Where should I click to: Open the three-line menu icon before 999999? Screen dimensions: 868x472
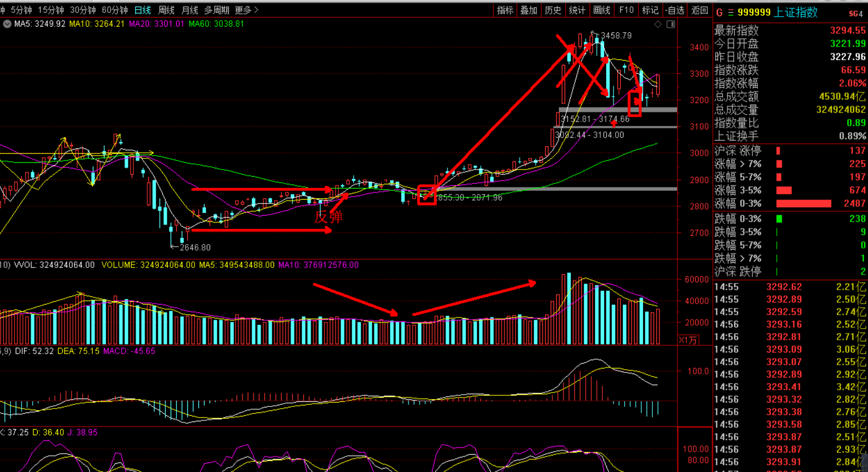(x=730, y=12)
